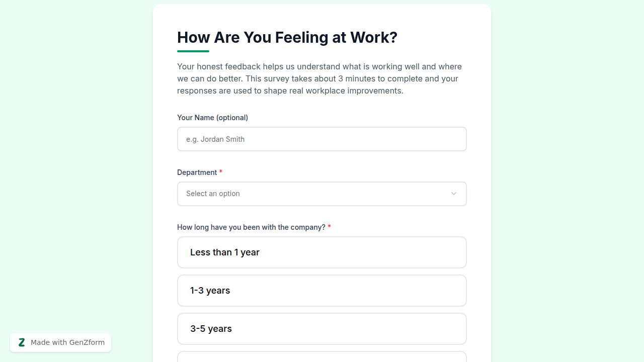
Task: Click the "How long have you been with the company?" label
Action: pos(251,227)
